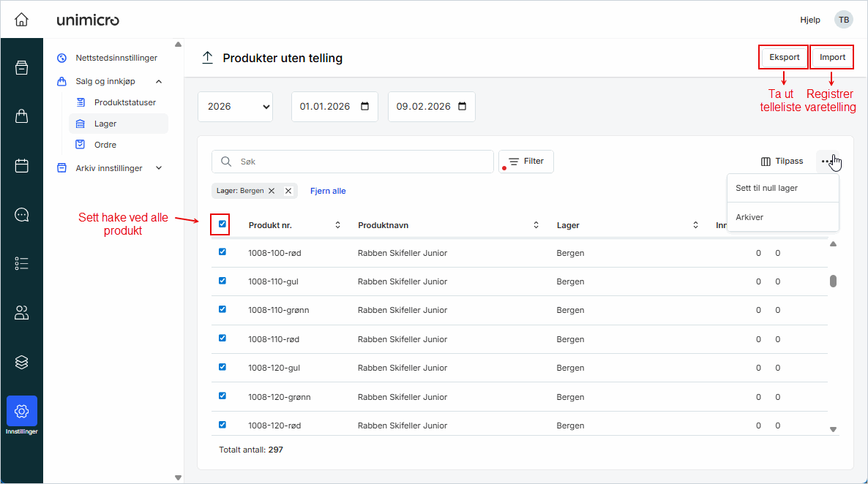Screen dimensions: 868x484
Task: Expand the Arkiv innstillinger section
Action: (158, 167)
